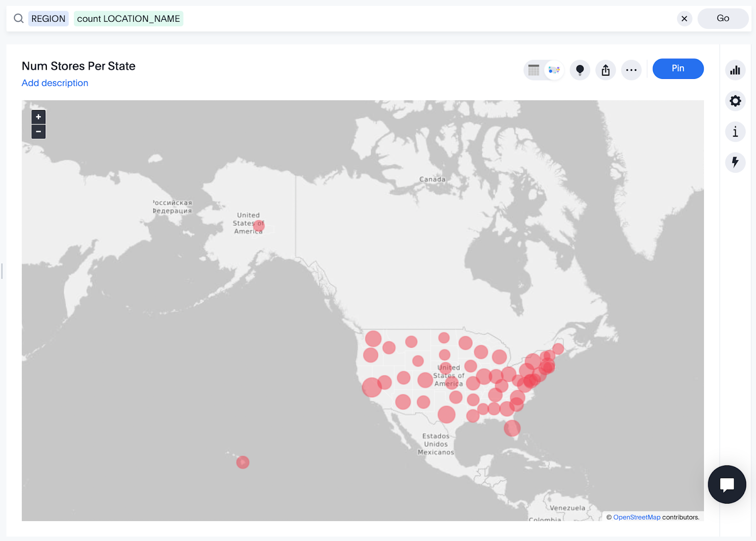
Task: Zoom out on the map
Action: pos(38,131)
